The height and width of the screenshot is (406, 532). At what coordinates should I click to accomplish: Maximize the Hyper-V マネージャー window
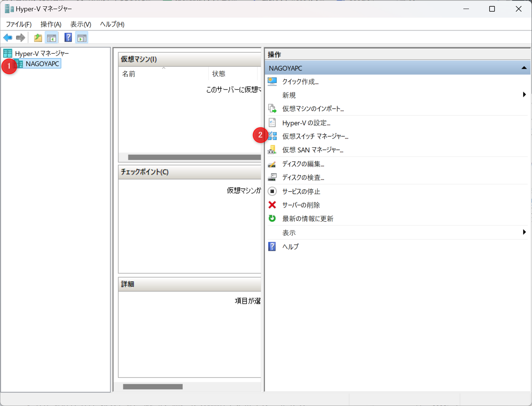(x=492, y=9)
